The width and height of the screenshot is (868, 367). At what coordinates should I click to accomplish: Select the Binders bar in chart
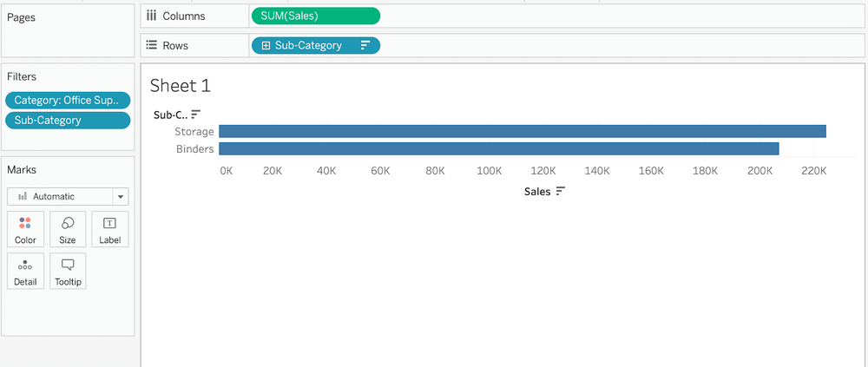coord(498,148)
